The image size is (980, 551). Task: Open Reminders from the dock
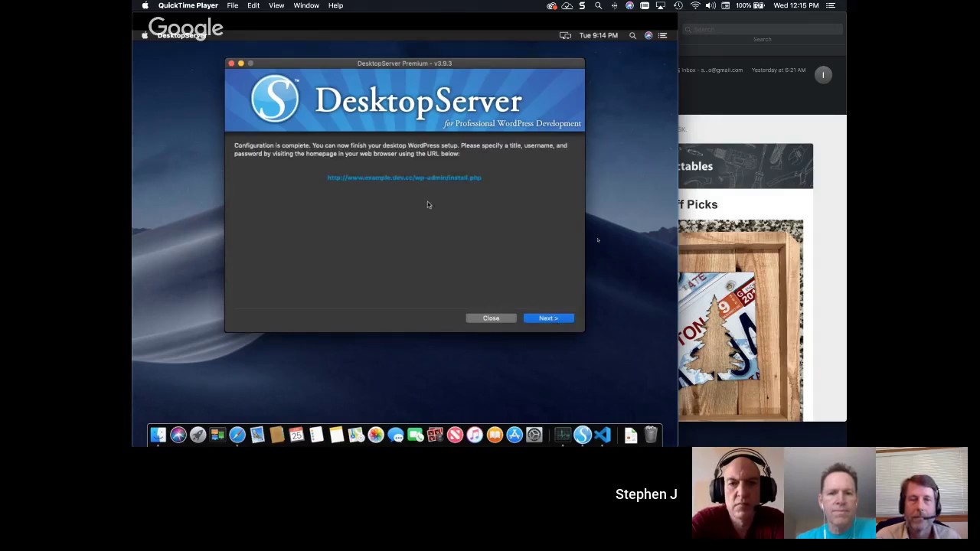click(317, 435)
